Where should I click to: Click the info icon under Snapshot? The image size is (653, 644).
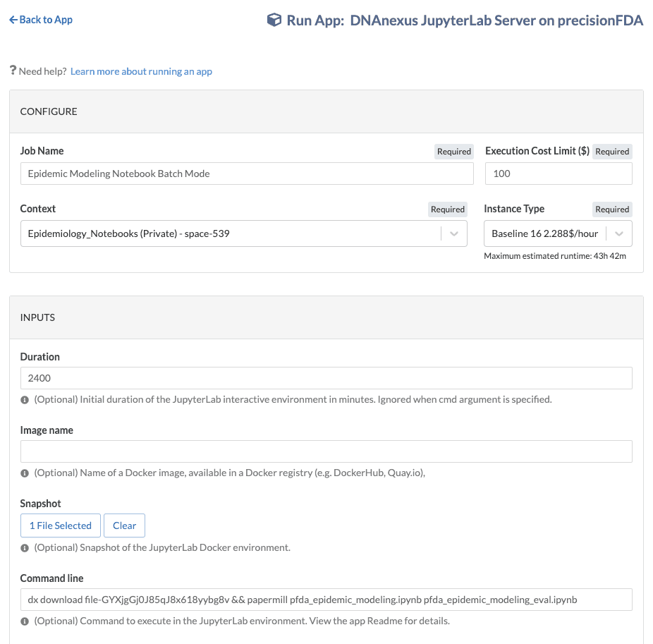coord(25,548)
